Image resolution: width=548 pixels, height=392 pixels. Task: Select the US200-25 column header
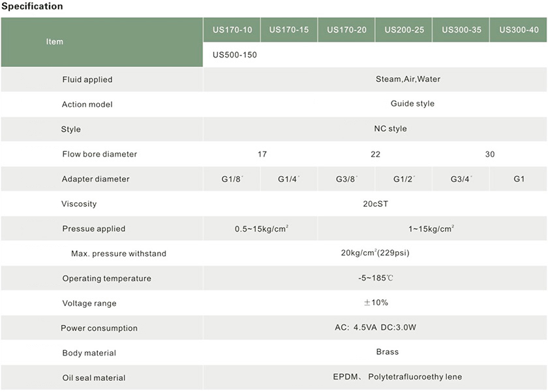404,30
